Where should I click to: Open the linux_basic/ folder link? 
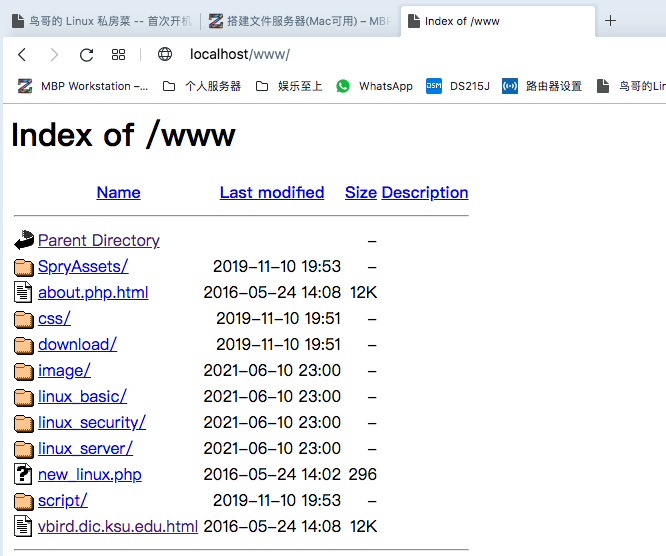pyautogui.click(x=82, y=397)
